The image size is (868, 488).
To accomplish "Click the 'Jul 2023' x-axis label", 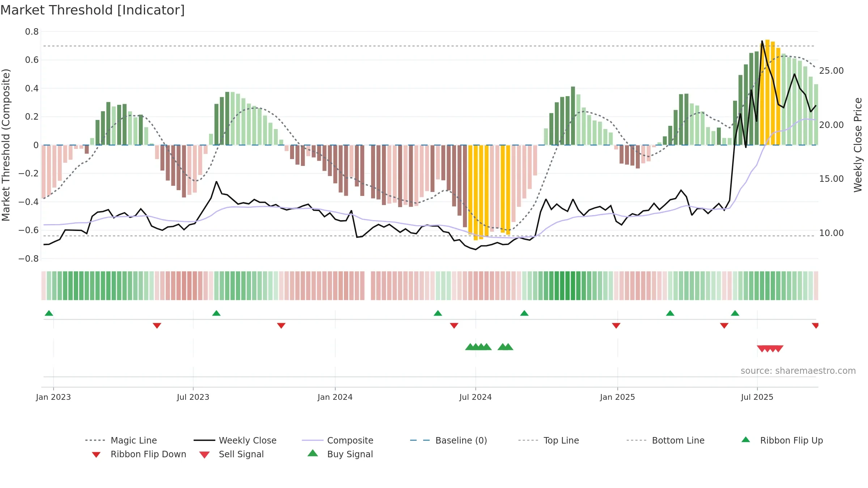I will pyautogui.click(x=193, y=397).
